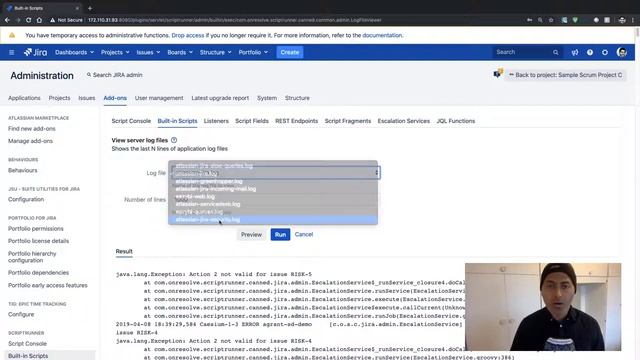Open Manage add-ons in sidebar

[30, 141]
